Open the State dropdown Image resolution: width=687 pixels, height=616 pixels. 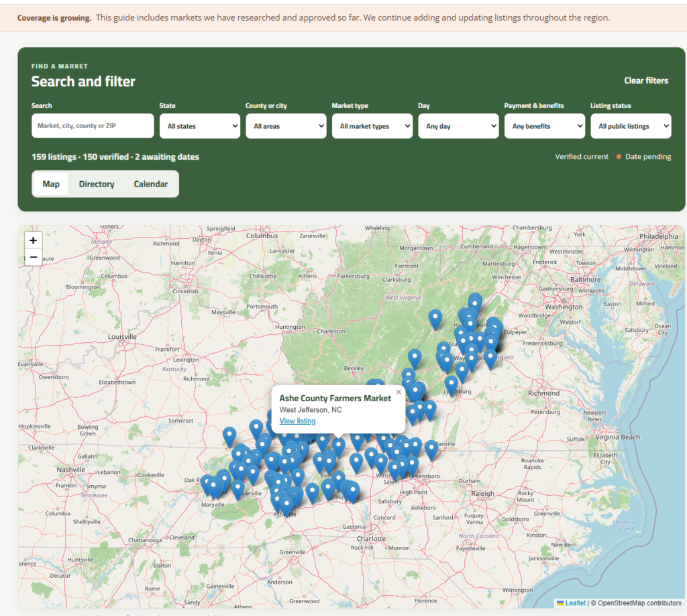coord(200,126)
